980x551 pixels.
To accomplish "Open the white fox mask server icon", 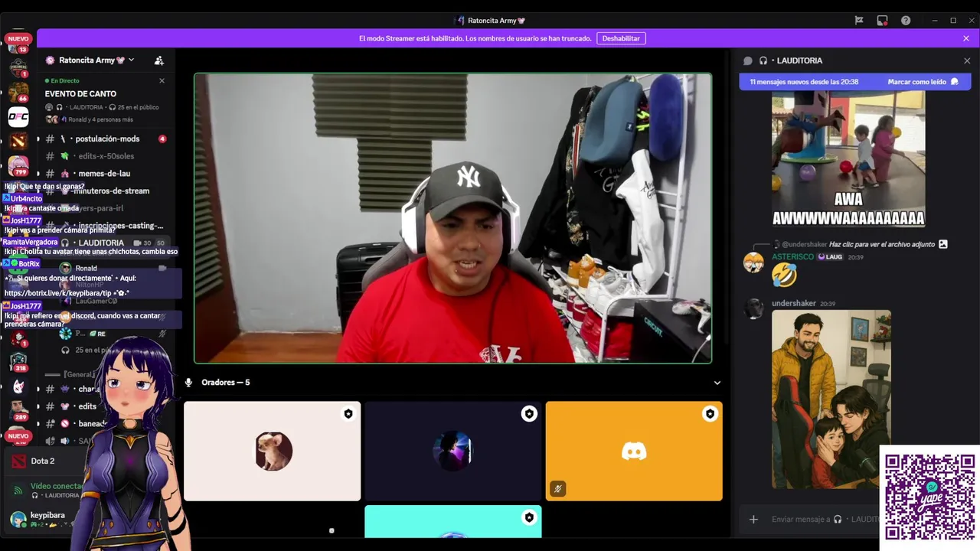I will 18,386.
